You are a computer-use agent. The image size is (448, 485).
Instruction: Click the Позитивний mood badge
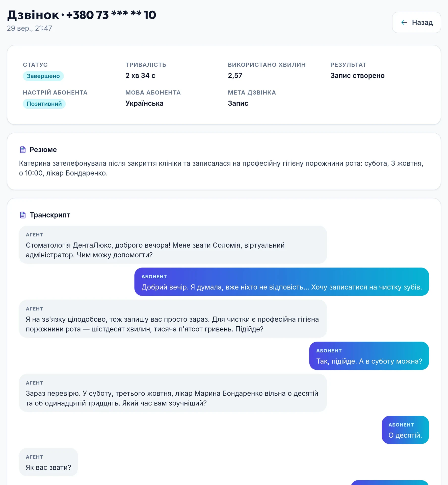pyautogui.click(x=44, y=104)
